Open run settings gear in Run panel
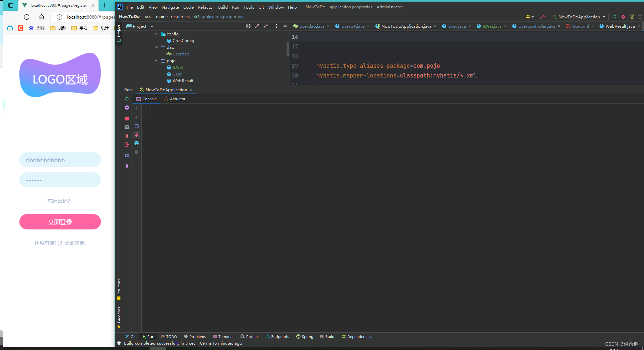 (127, 108)
